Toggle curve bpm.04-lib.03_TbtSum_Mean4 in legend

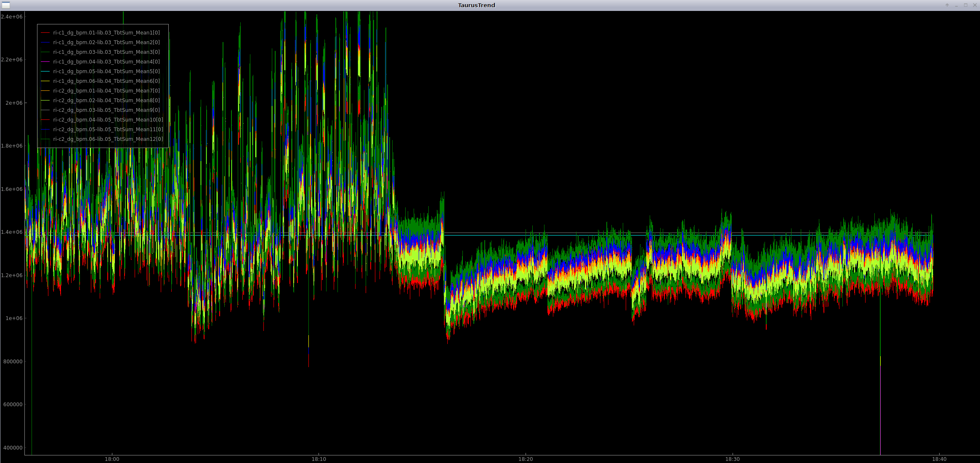(x=106, y=62)
